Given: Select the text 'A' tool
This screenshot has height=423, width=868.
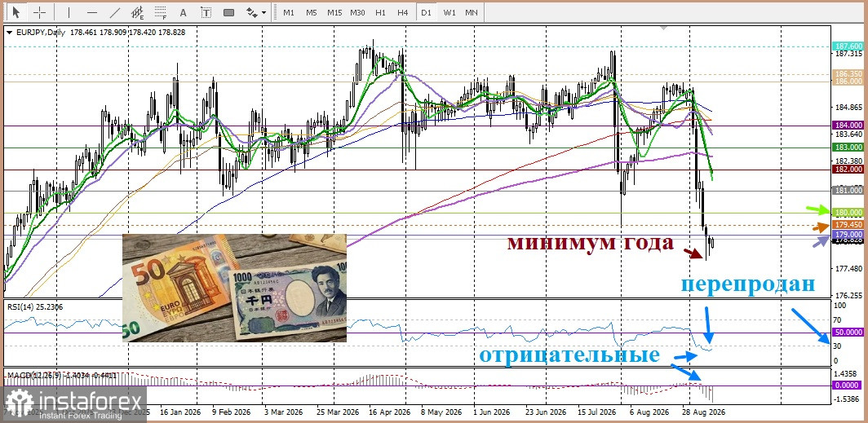Looking at the screenshot, I should point(184,11).
